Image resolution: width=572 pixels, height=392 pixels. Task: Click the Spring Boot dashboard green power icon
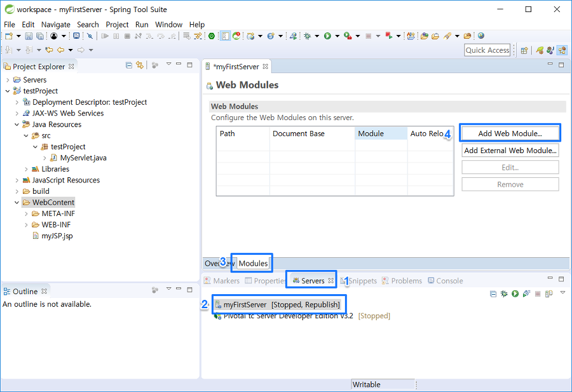[212, 36]
